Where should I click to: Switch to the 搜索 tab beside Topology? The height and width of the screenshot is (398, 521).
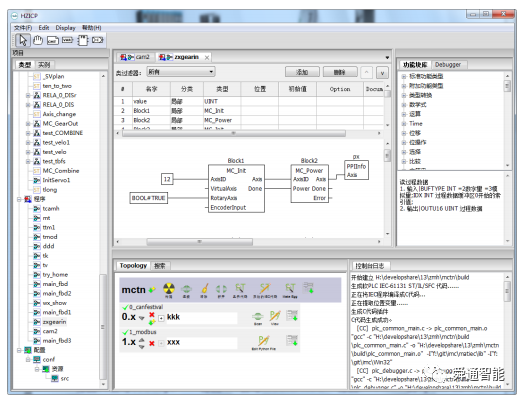click(160, 266)
